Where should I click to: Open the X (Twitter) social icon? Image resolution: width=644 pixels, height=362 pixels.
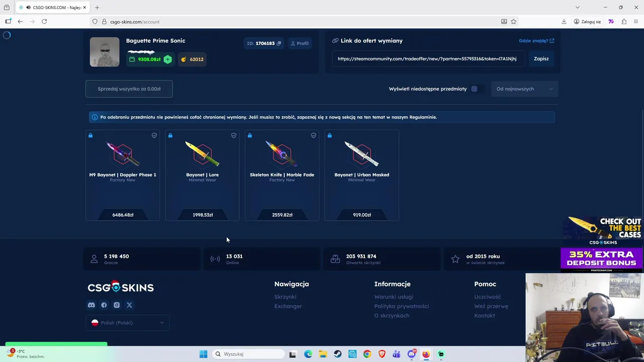[129, 305]
